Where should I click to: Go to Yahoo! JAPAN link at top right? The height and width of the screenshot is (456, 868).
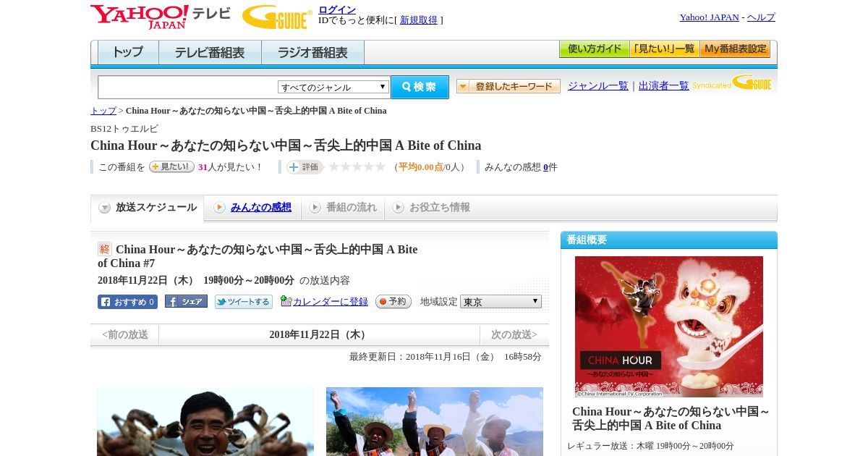709,17
